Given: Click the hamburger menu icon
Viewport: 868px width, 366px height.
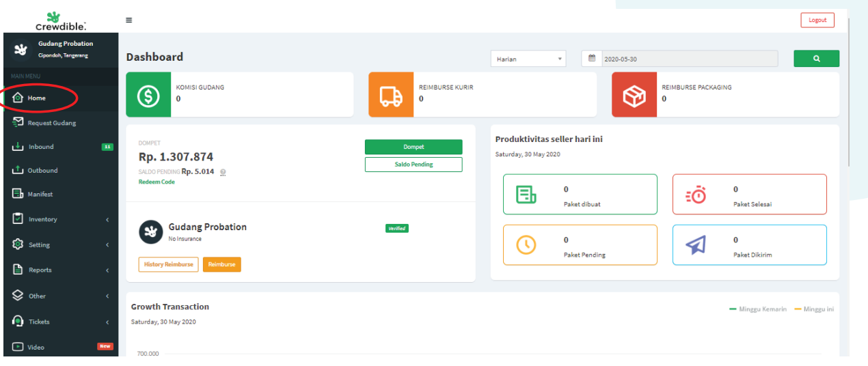Looking at the screenshot, I should (x=128, y=20).
